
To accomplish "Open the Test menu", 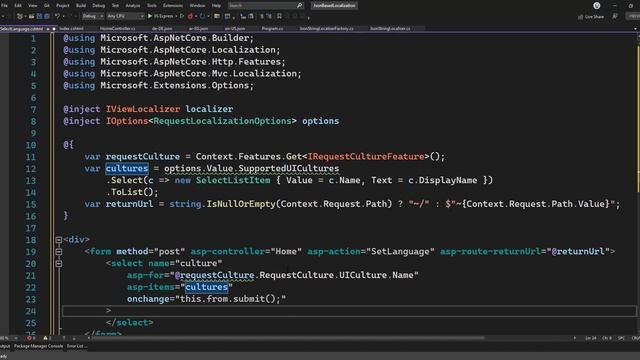I will tap(115, 6).
